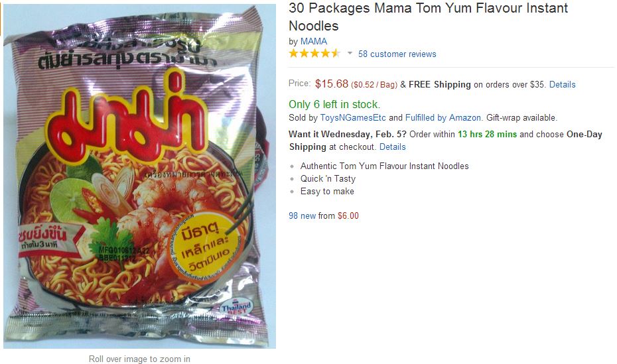This screenshot has width=617, height=364.
Task: Click the star rating icons
Action: click(314, 54)
